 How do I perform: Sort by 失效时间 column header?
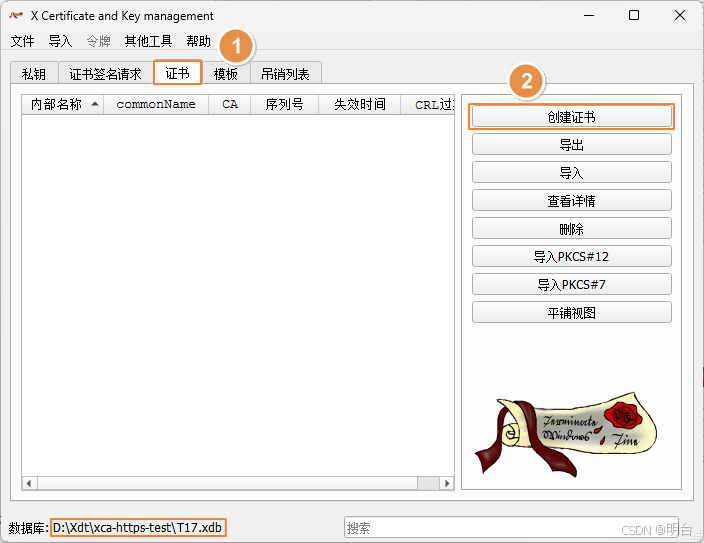pyautogui.click(x=360, y=104)
